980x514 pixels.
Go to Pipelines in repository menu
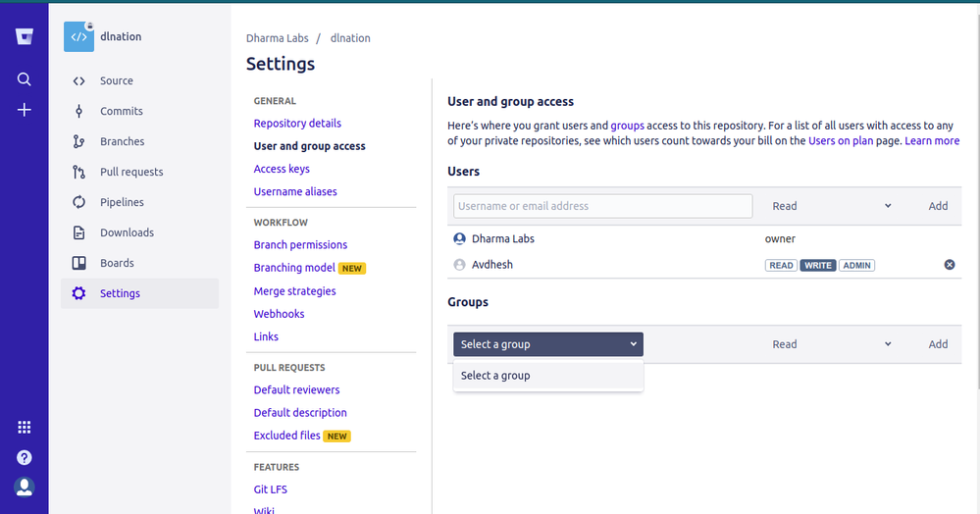[x=122, y=202]
